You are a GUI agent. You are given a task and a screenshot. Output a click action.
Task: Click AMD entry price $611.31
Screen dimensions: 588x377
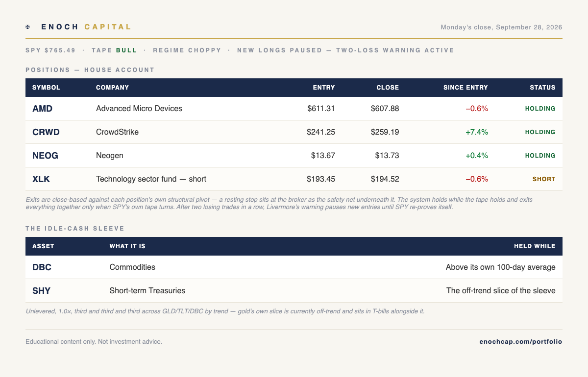click(x=321, y=109)
